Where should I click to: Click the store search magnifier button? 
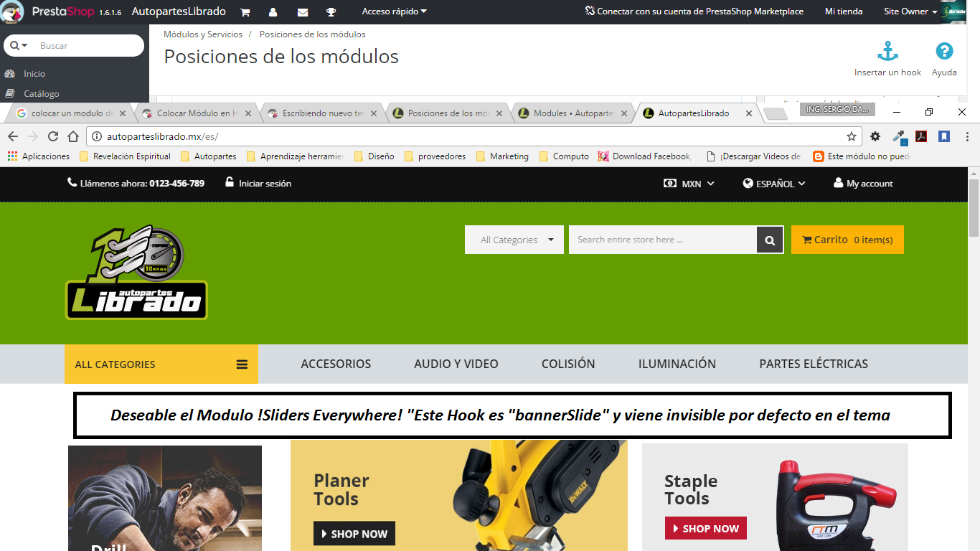click(x=769, y=240)
